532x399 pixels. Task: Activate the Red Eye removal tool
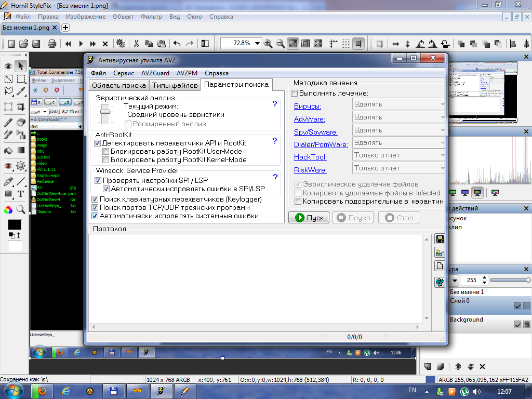tap(8, 166)
